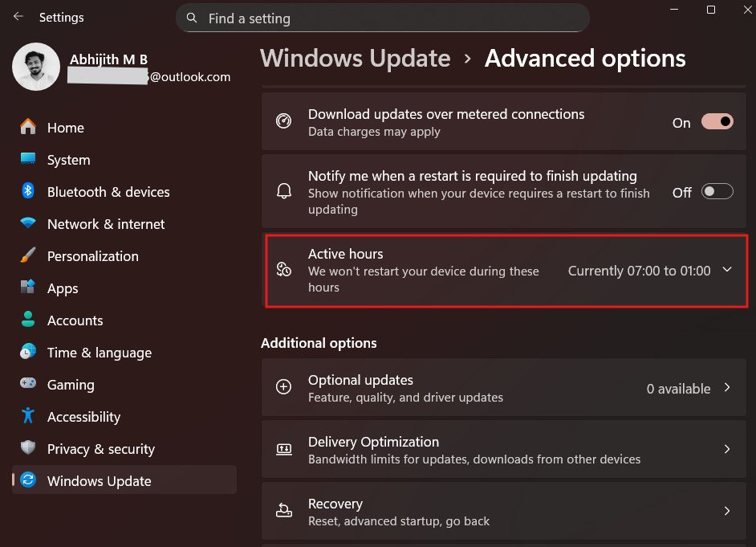Expand the Active hours section
The image size is (756, 547).
click(x=726, y=271)
